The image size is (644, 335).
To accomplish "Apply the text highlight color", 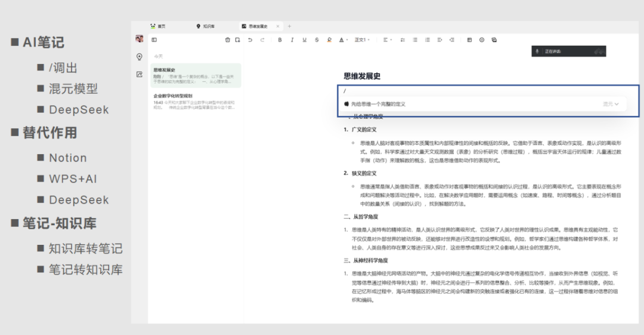I will (329, 40).
